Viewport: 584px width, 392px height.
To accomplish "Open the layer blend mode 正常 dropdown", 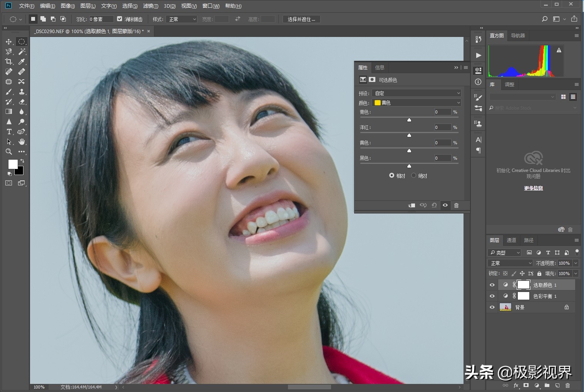I will (510, 263).
